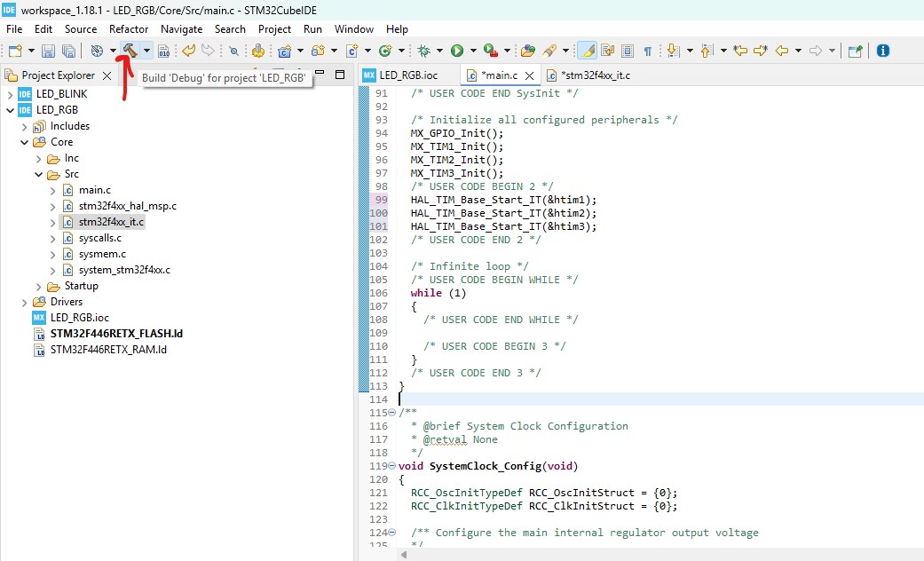Click the Next Annotation down arrow icon
The width and height of the screenshot is (924, 561).
(x=674, y=51)
